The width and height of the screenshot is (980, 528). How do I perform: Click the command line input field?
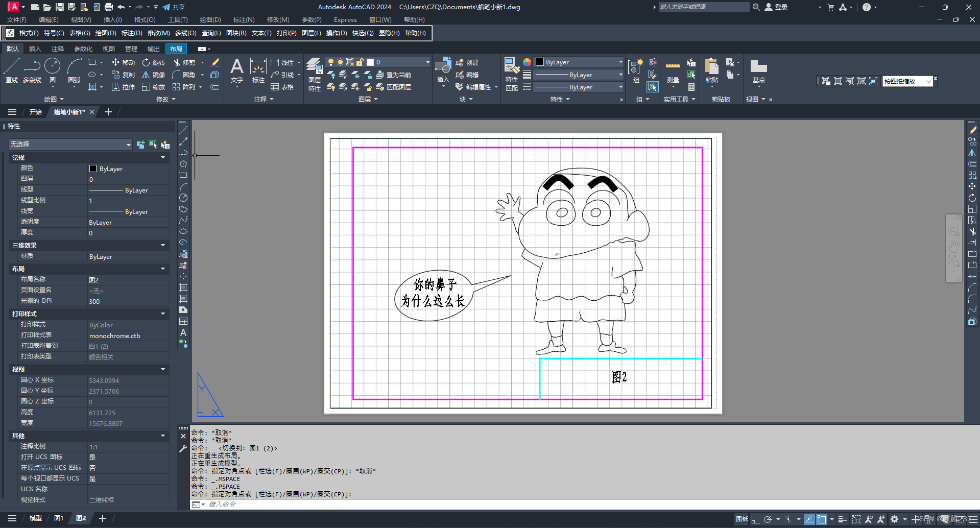592,505
